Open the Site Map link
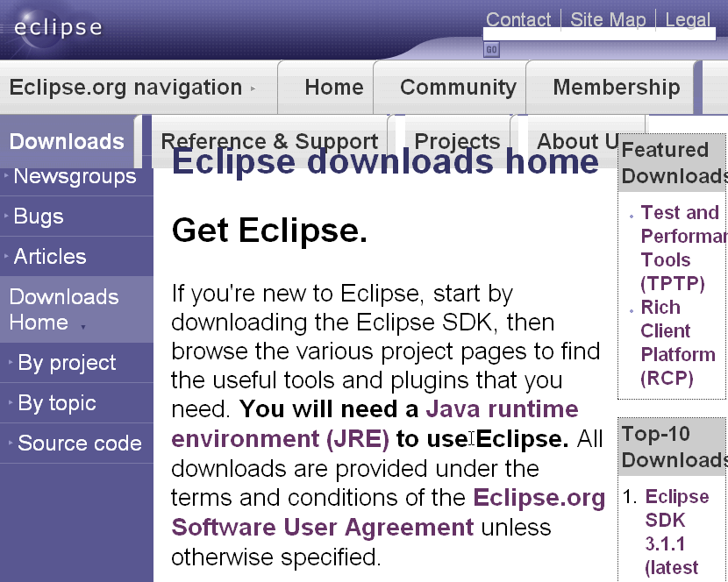The height and width of the screenshot is (582, 728). pyautogui.click(x=608, y=20)
